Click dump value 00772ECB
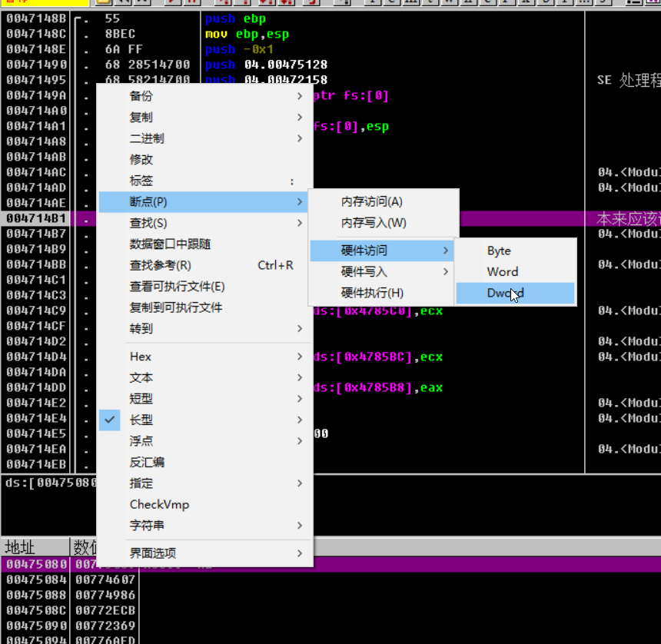Viewport: 661px width, 644px height. (105, 610)
